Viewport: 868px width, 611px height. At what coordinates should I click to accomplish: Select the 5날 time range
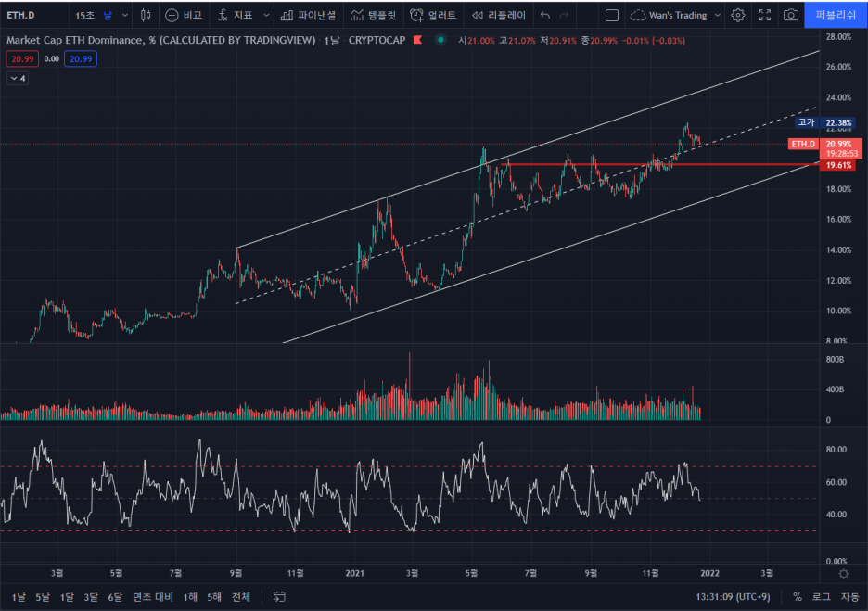coord(43,597)
